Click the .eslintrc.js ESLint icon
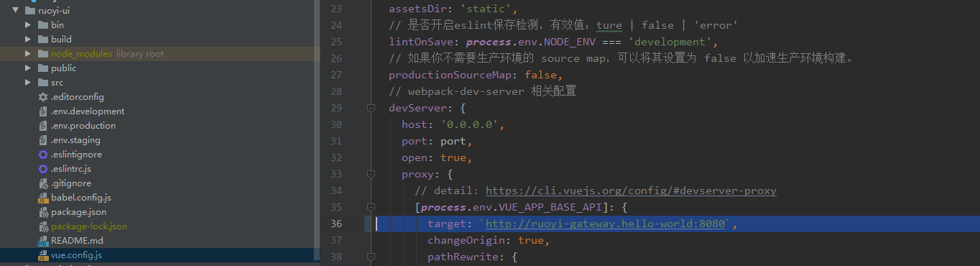This screenshot has height=266, width=980. point(43,169)
